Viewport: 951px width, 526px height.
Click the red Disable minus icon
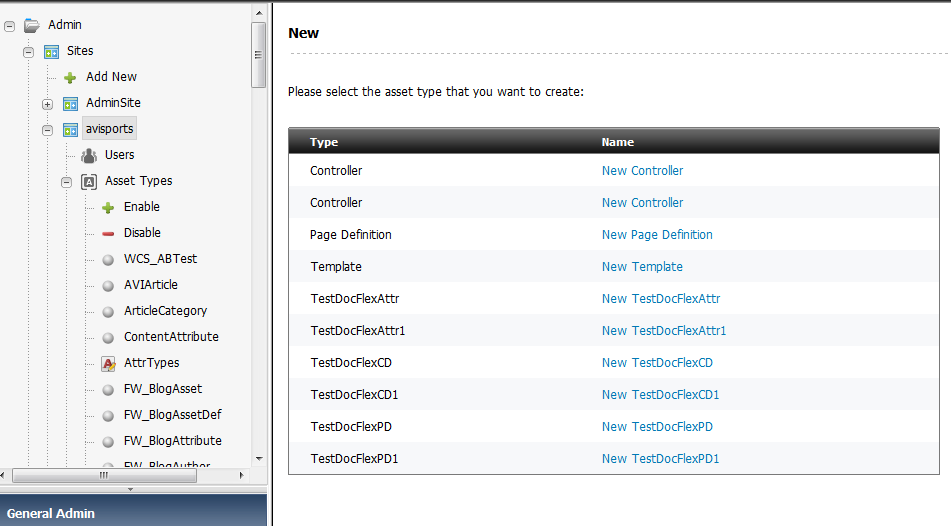click(108, 233)
